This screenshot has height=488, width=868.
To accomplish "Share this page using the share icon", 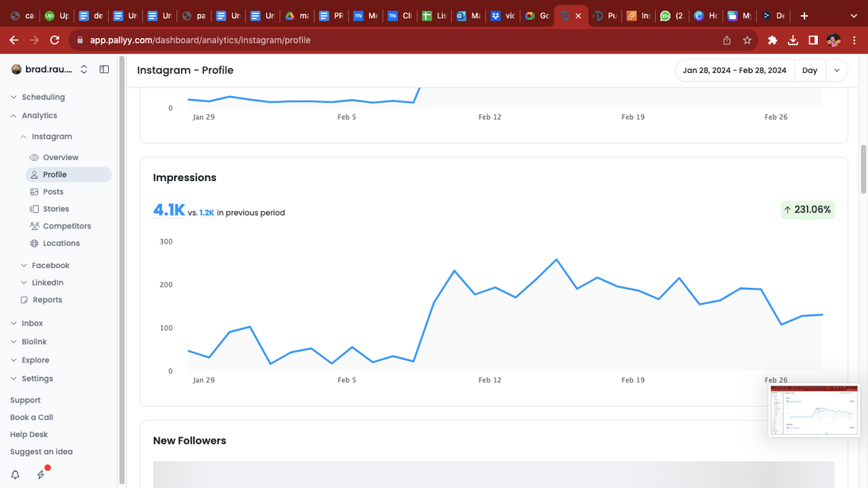I will (727, 40).
